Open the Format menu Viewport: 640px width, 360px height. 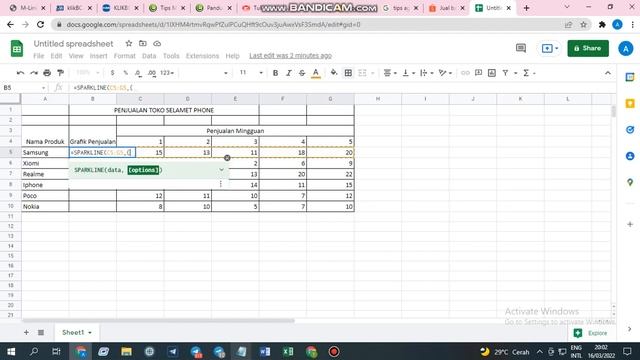coord(124,56)
